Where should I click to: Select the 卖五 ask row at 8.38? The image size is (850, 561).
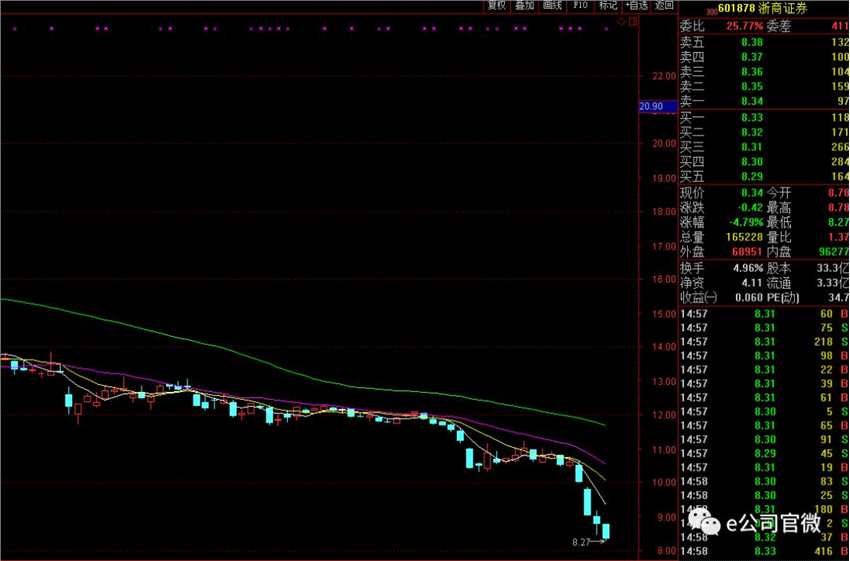(764, 42)
